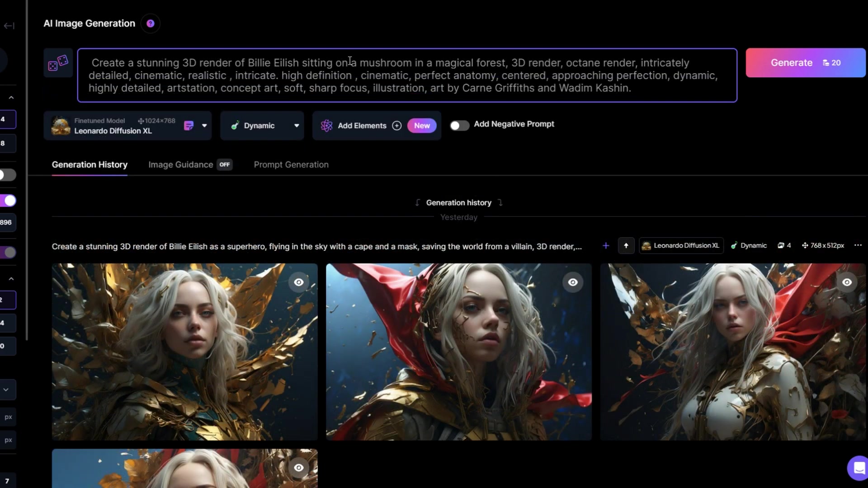Switch to the Prompt Generation tab
This screenshot has width=868, height=488.
291,165
